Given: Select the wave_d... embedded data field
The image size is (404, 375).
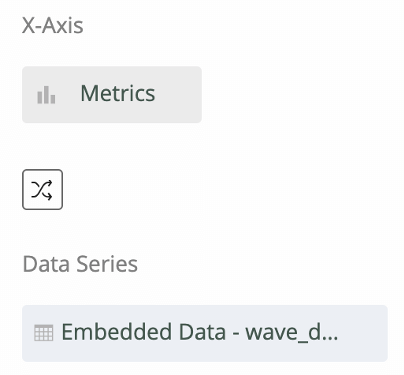Looking at the screenshot, I should (205, 333).
